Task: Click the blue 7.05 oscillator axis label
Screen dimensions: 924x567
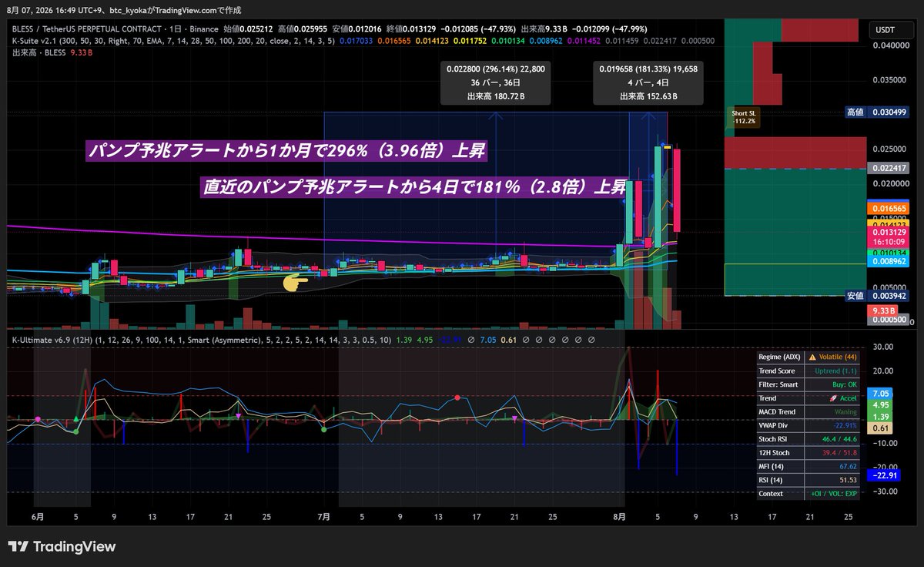Action: [881, 394]
